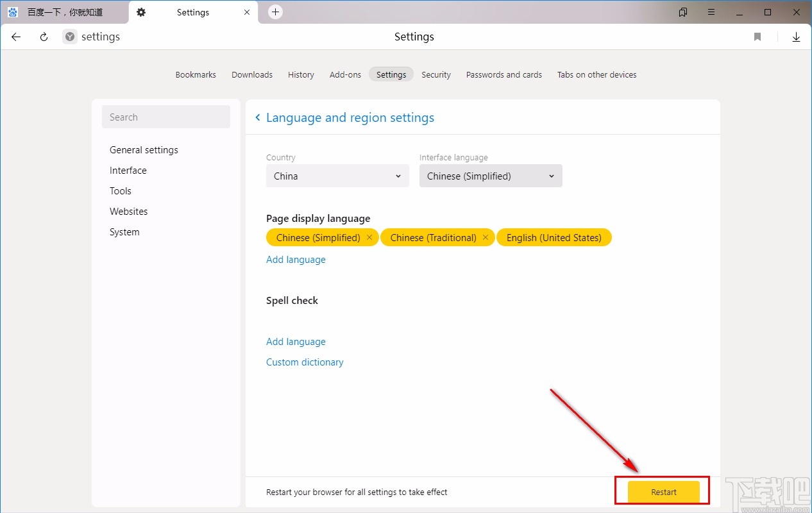Click the yellow Restart button
812x513 pixels.
[663, 492]
